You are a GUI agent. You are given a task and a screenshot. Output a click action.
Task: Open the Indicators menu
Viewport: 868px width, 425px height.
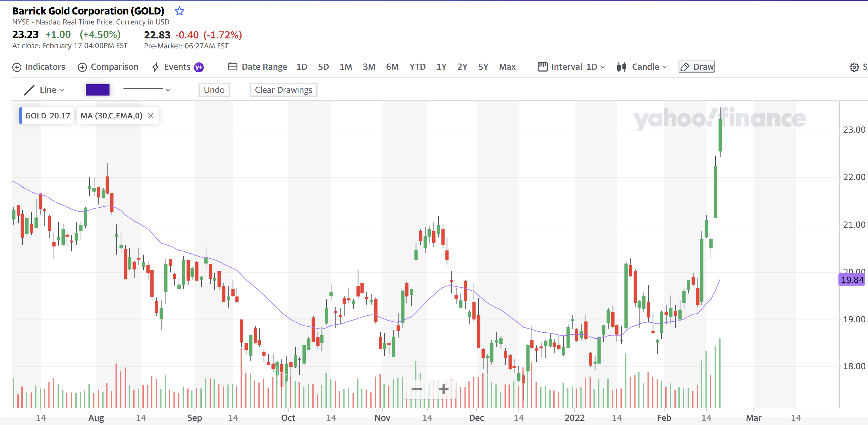pos(39,67)
